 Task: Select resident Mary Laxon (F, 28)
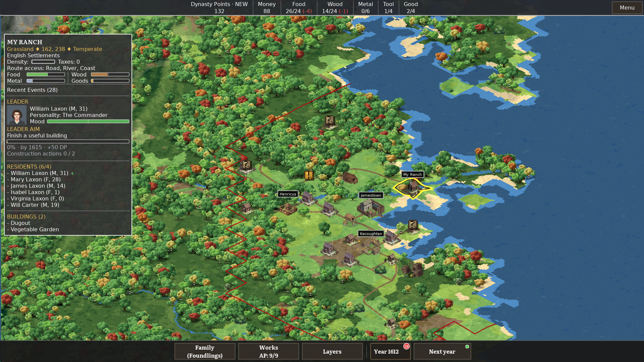[x=34, y=179]
